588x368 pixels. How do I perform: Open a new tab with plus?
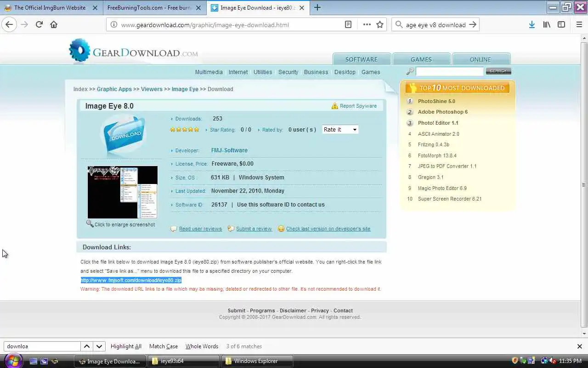click(x=317, y=7)
